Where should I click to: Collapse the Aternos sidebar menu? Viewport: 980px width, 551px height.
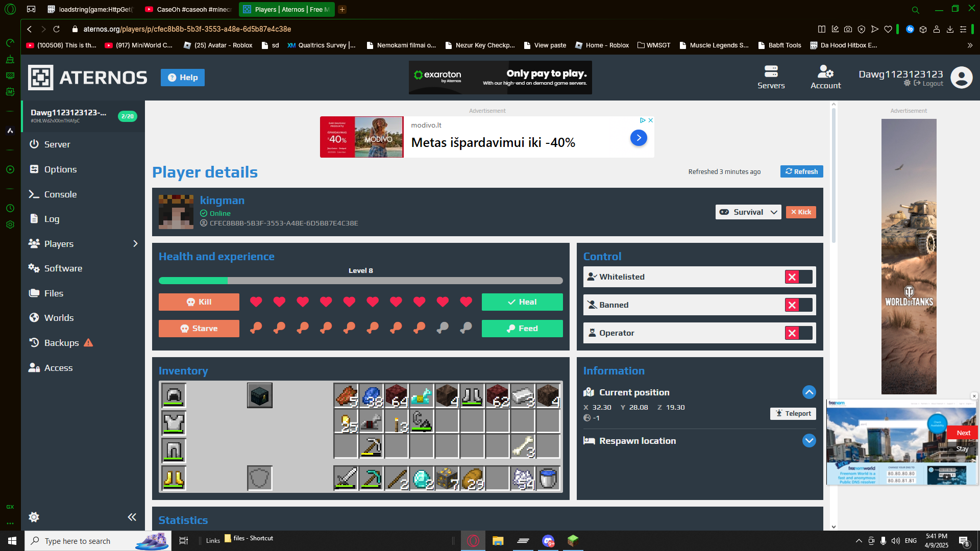pyautogui.click(x=132, y=517)
